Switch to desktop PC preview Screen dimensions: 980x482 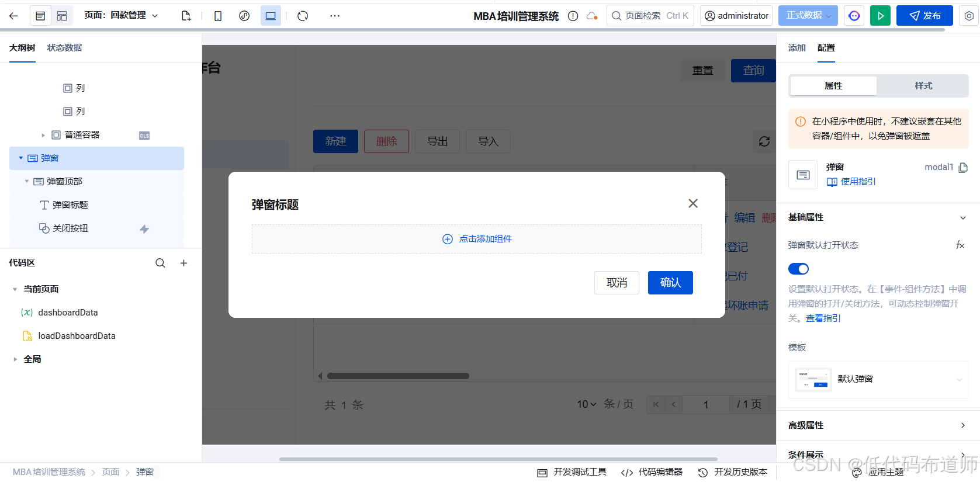[x=271, y=16]
